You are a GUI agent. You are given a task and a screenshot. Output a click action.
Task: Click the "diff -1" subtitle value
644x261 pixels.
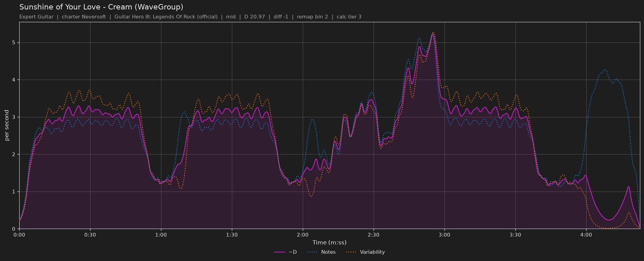281,17
